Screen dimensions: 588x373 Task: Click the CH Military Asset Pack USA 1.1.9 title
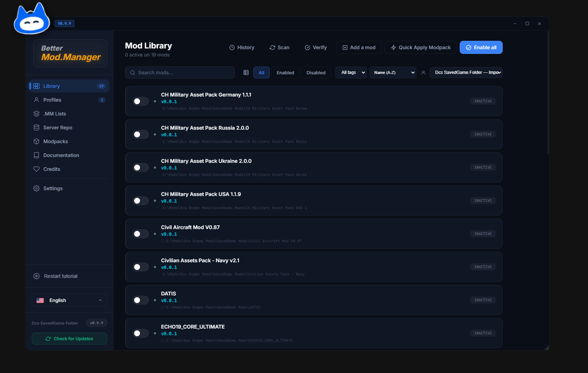pyautogui.click(x=201, y=194)
